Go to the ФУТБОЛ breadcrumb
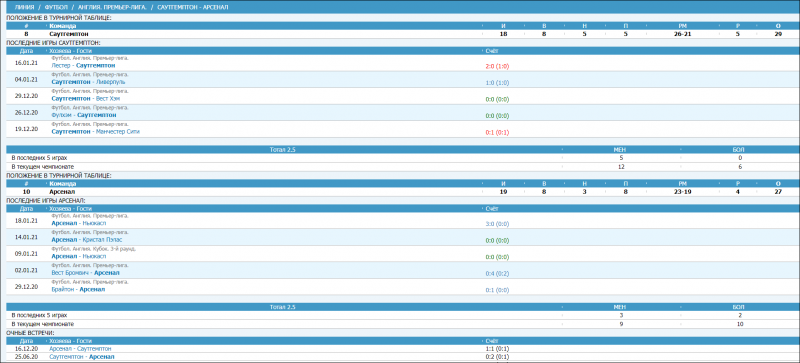The image size is (800, 363). [56, 8]
